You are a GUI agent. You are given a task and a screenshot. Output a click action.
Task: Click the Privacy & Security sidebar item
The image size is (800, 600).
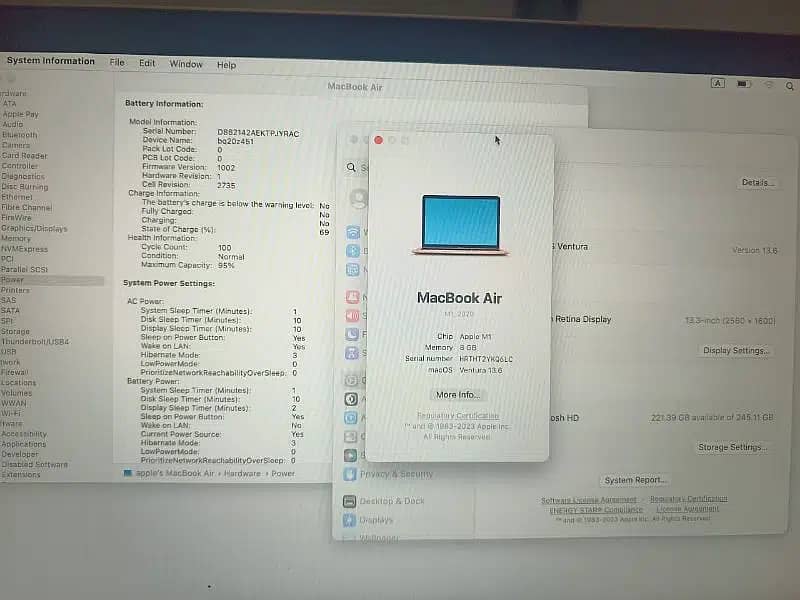[395, 474]
